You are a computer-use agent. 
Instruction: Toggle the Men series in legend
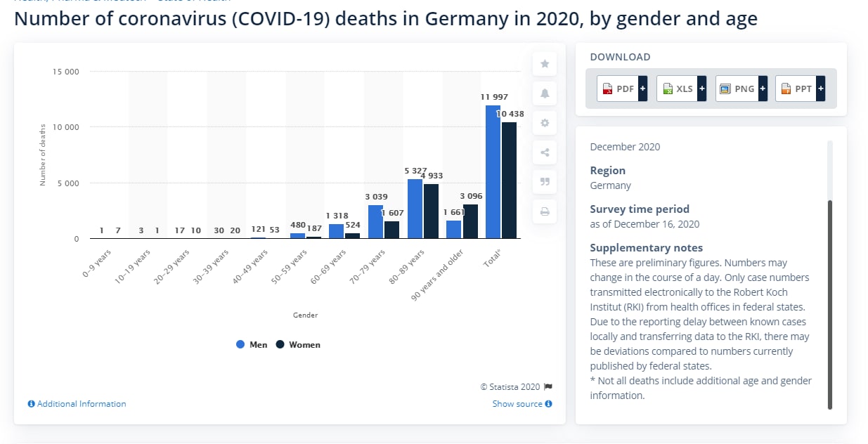[252, 344]
